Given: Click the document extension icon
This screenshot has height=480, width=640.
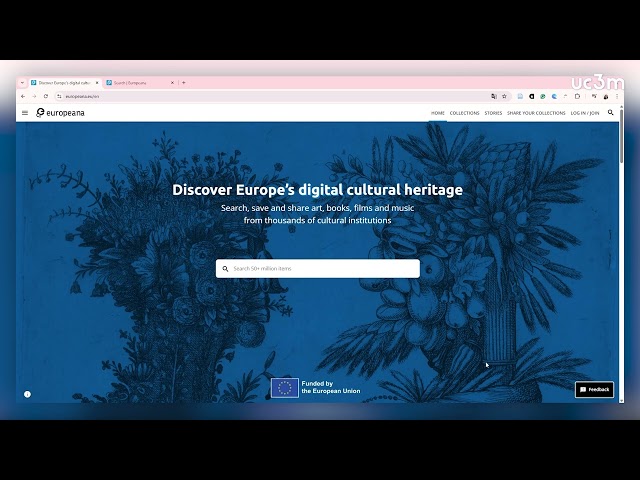Looking at the screenshot, I should 520,96.
